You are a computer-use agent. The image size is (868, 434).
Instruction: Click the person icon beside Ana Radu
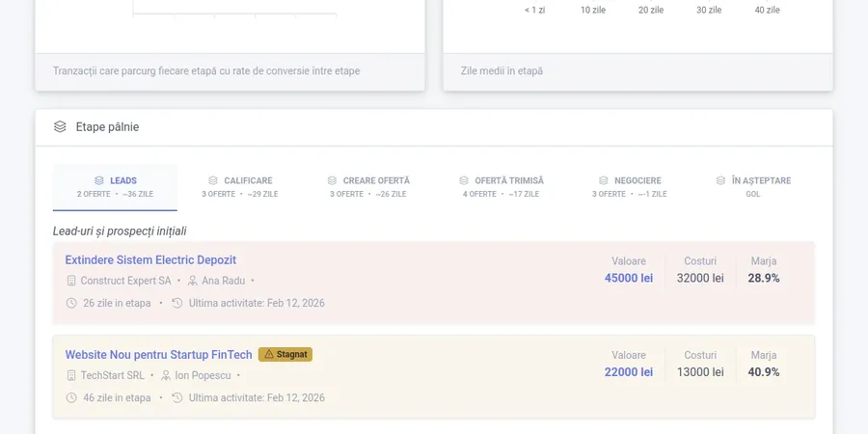coord(193,281)
